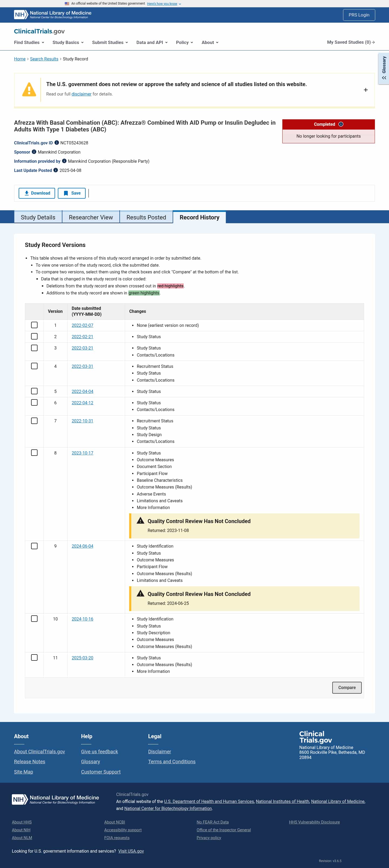Click the info icon next to ClinicalTrials.gov ID
The height and width of the screenshot is (868, 389).
[x=57, y=143]
